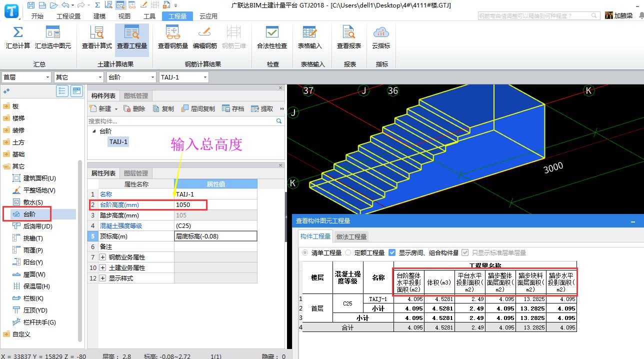Image resolution: width=644 pixels, height=359 pixels.
Task: Select 后浇带(JD) tree item
Action: click(x=37, y=226)
